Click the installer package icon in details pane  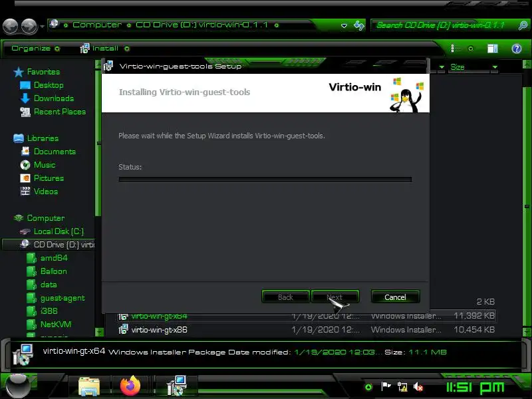pos(23,355)
